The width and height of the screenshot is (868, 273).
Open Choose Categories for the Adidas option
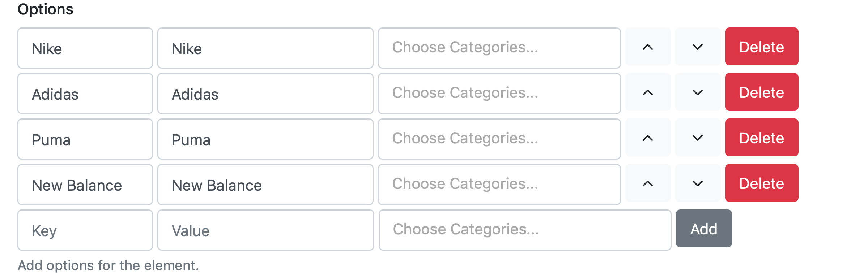(x=499, y=93)
